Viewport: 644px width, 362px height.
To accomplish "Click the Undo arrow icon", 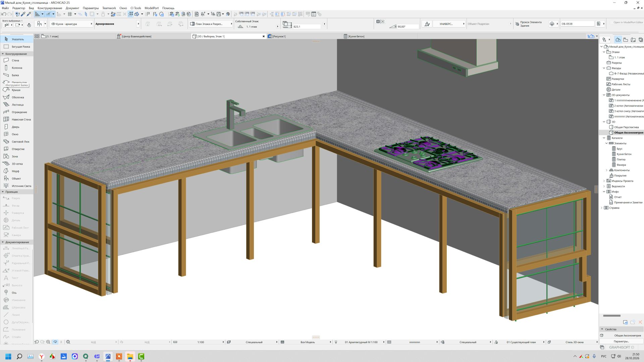I will (x=4, y=14).
